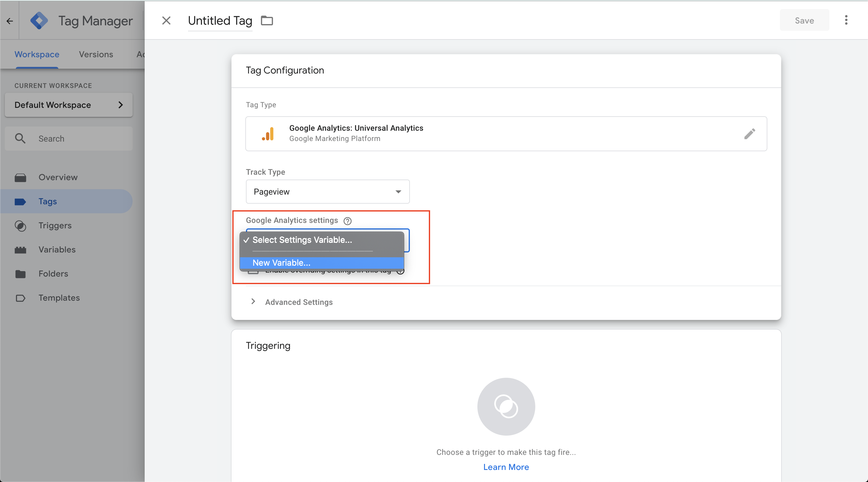
Task: Close the Untitled Tag editor panel
Action: pos(166,20)
